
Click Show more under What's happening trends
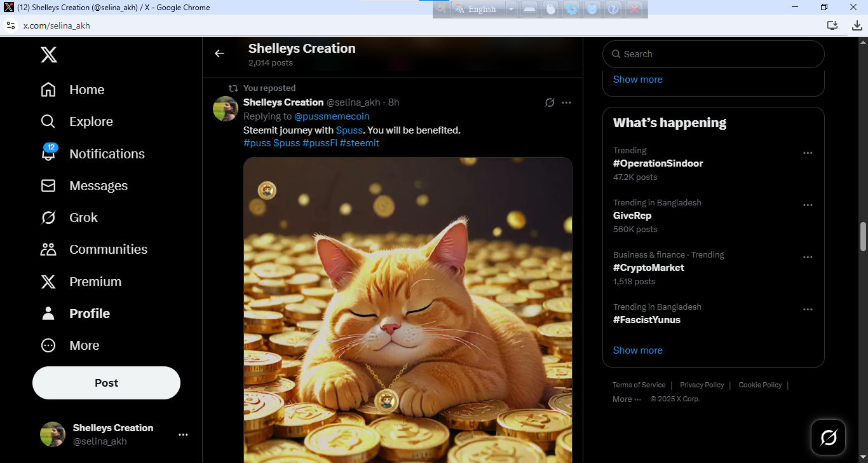[x=637, y=350]
